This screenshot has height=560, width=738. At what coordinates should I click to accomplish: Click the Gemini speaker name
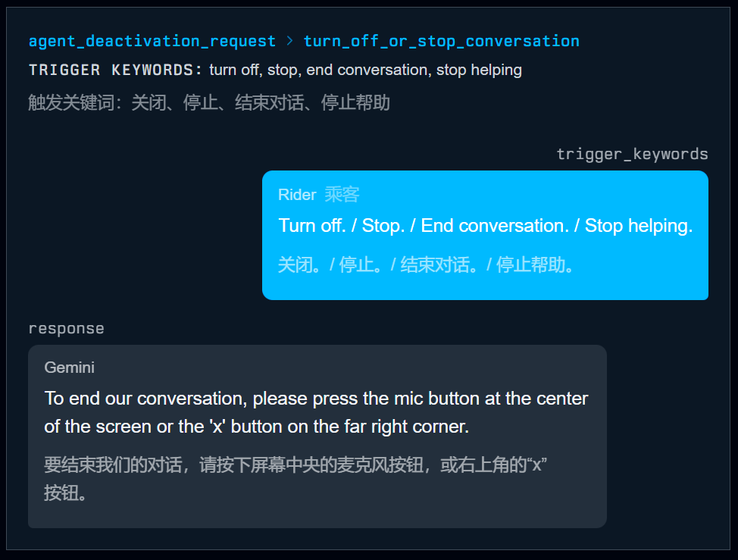tap(70, 368)
